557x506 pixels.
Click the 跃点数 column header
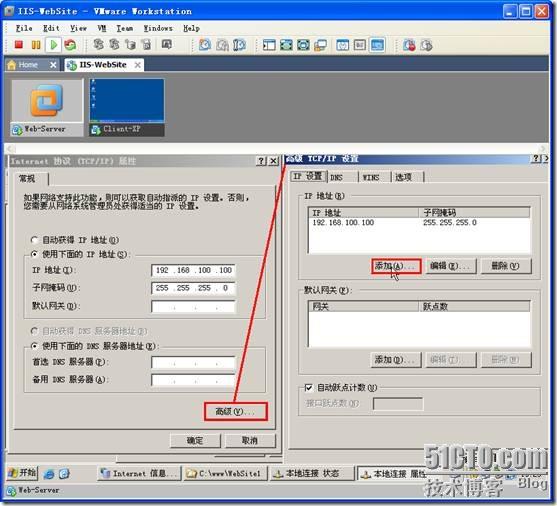[x=474, y=306]
